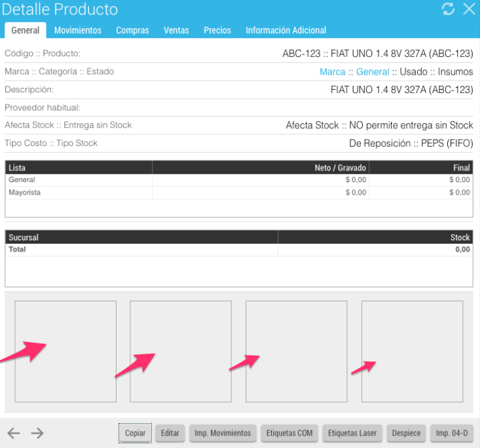The width and height of the screenshot is (480, 448).
Task: Click 'NO permite entrega sin Stock' text
Action: coord(411,125)
